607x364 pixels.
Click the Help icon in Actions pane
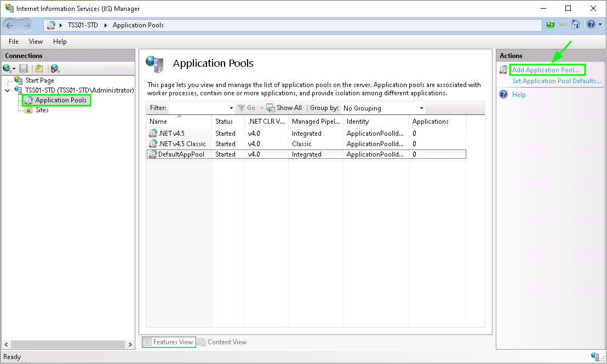pos(503,94)
